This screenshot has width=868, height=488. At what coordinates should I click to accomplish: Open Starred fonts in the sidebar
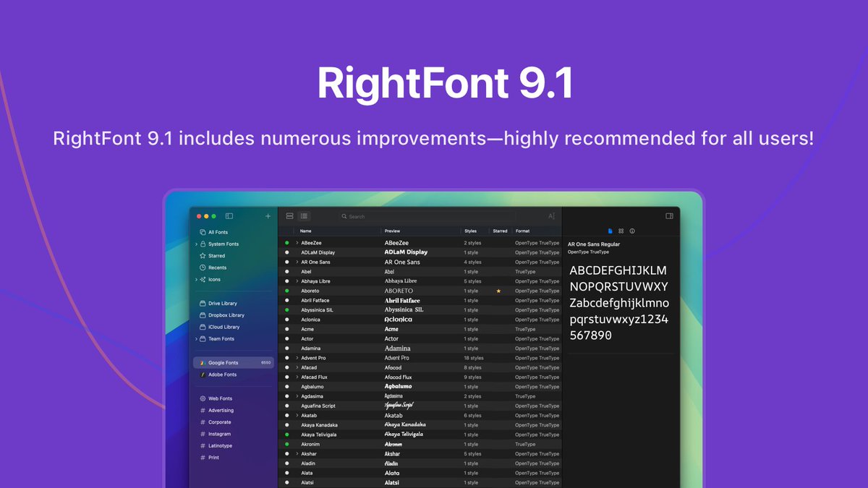coord(233,256)
